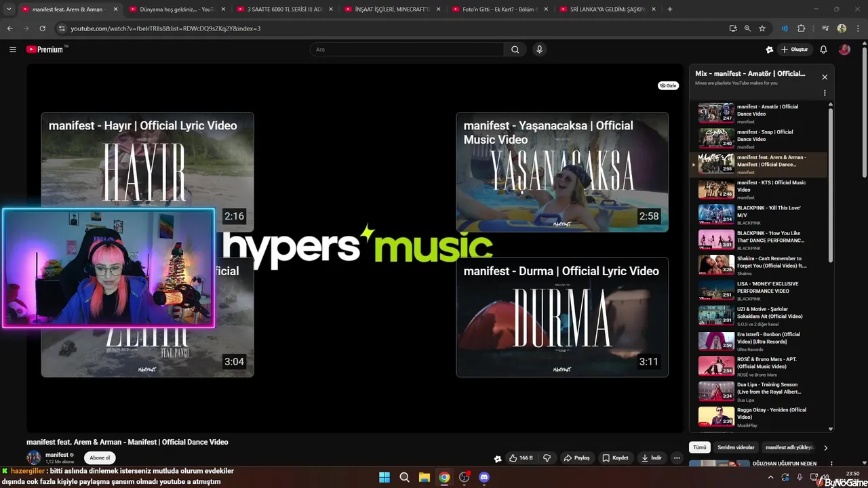This screenshot has width=868, height=488.
Task: Open the YouTube account avatar menu
Action: tap(844, 49)
